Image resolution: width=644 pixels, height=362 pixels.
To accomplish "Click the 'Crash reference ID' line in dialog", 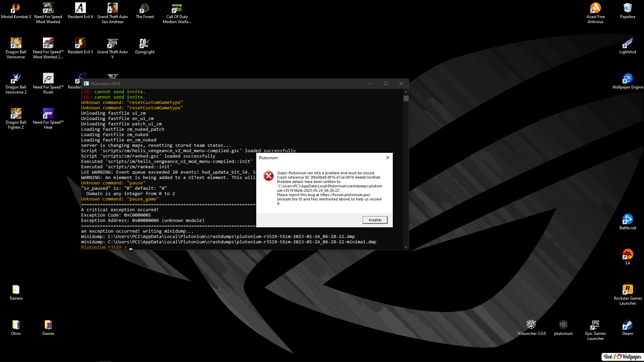I will 329,177.
